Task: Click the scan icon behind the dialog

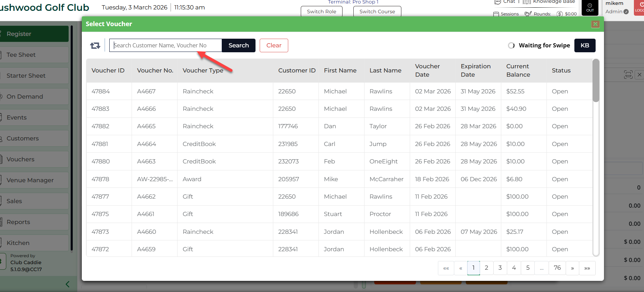Action: 628,75
